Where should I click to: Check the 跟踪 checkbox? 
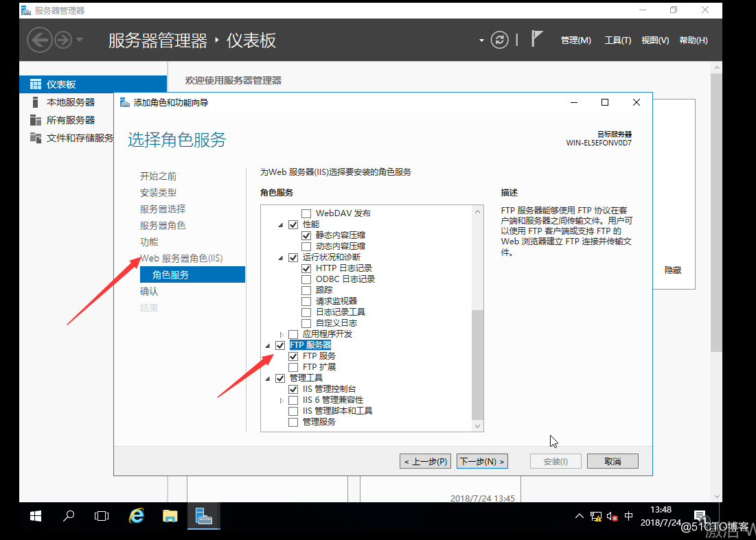(306, 290)
